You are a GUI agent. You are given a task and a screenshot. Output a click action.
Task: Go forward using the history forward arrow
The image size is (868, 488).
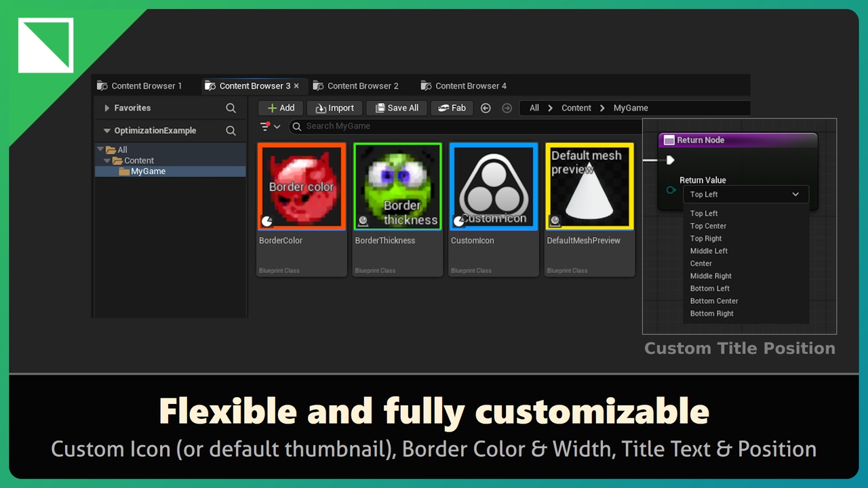[x=507, y=108]
